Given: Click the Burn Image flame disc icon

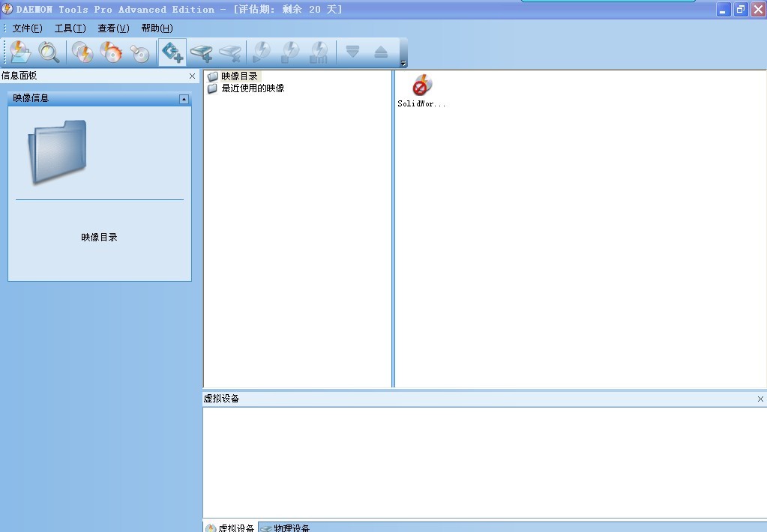Looking at the screenshot, I should (x=111, y=52).
